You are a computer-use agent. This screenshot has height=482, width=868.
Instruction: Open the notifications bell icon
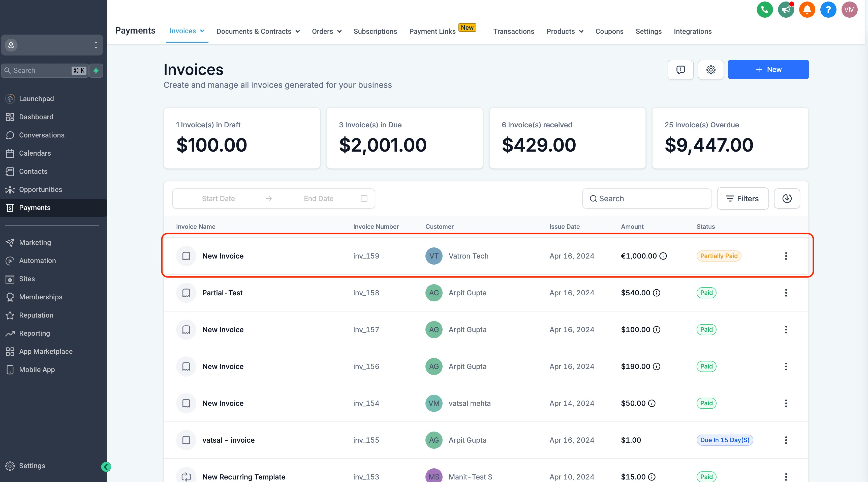(807, 10)
